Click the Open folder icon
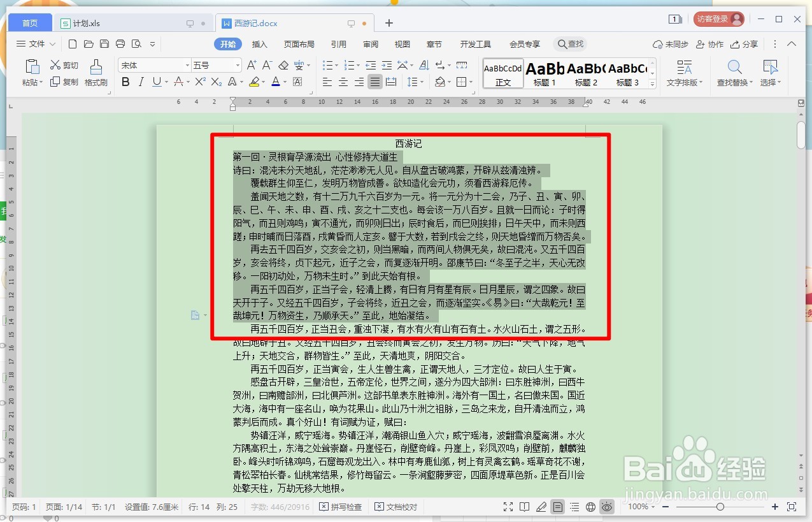This screenshot has height=522, width=812. (89, 44)
